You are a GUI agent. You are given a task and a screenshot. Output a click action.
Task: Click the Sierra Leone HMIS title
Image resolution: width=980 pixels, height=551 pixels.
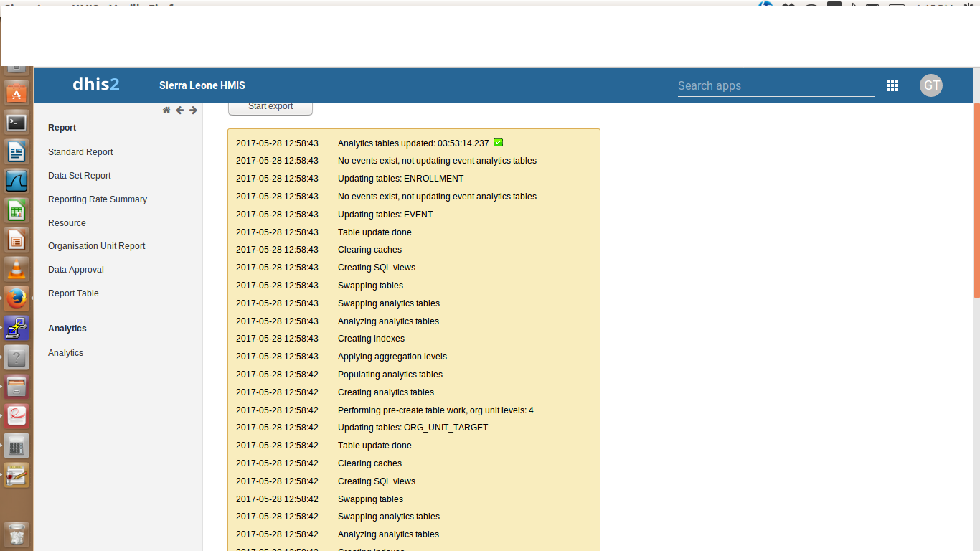click(x=202, y=85)
